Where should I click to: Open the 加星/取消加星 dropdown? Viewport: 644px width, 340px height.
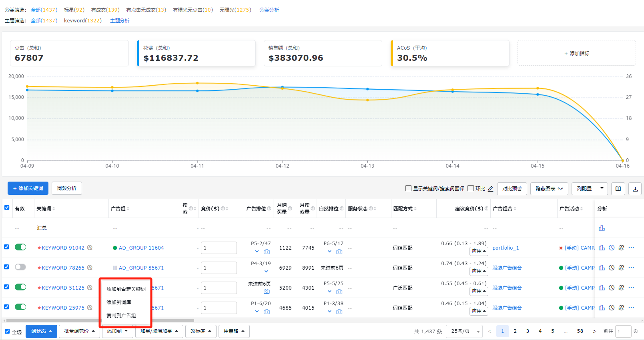pyautogui.click(x=159, y=331)
